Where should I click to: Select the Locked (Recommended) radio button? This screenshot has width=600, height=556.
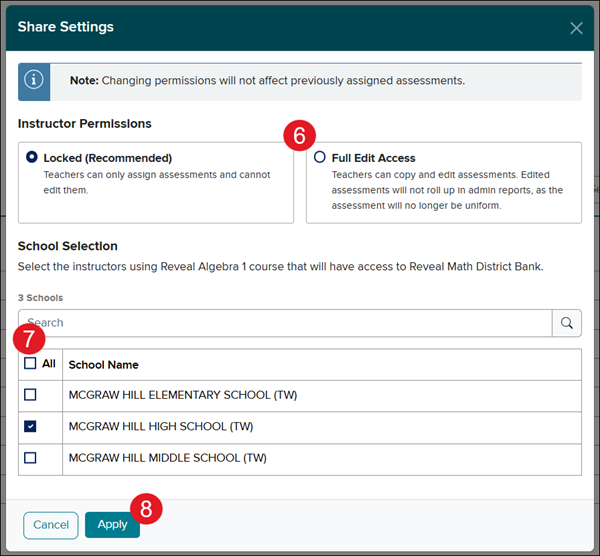click(32, 157)
